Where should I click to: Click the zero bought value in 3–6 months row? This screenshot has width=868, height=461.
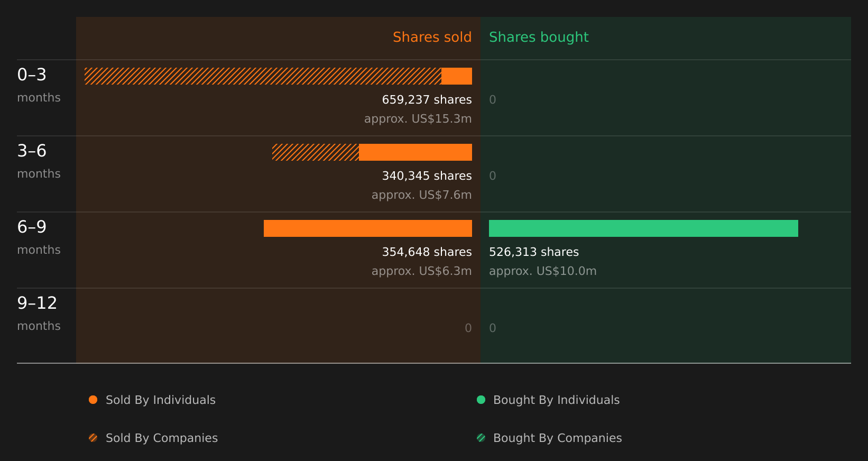493,176
